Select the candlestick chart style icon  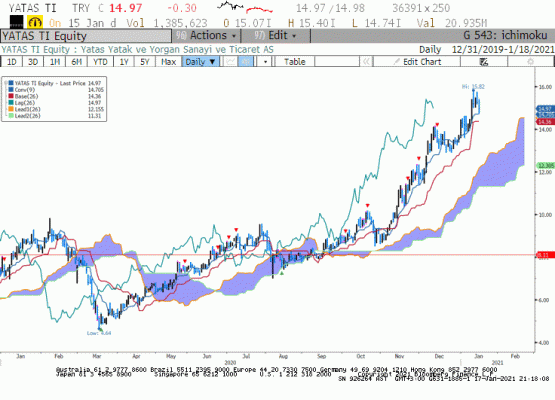[246, 62]
